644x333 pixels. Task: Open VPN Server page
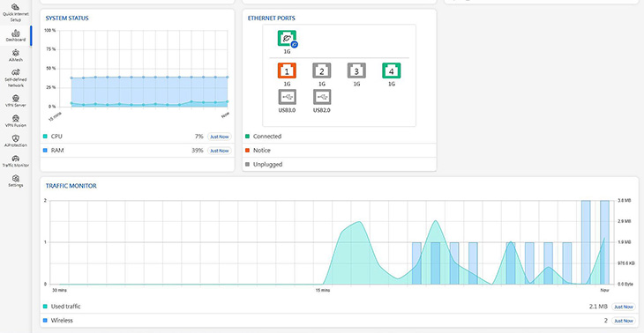coord(16,101)
